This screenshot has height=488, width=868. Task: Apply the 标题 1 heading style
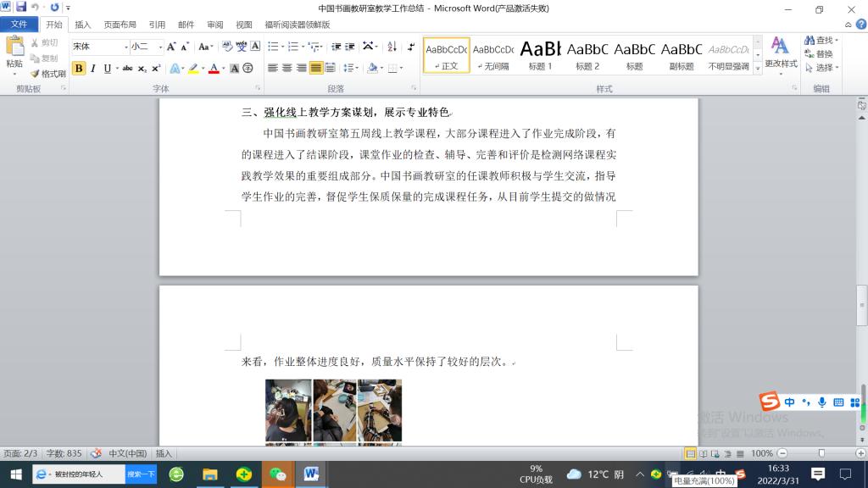[x=540, y=55]
